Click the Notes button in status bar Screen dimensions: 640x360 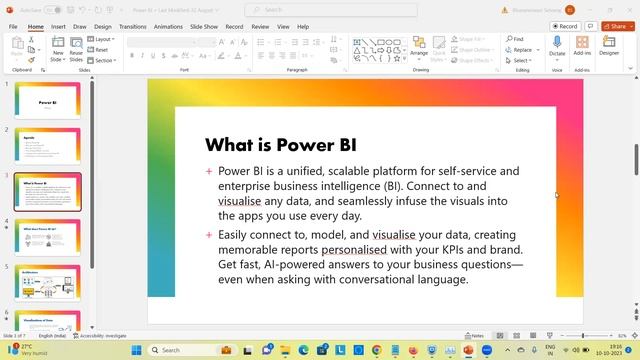click(x=474, y=336)
